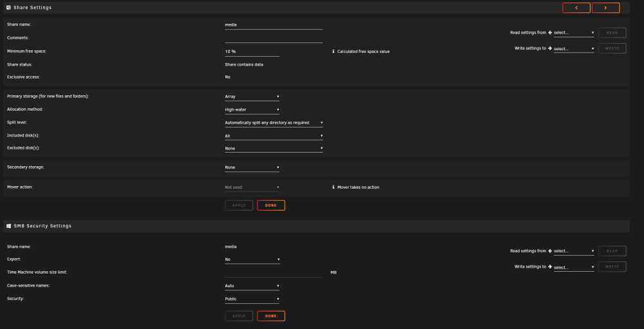Open the Split level dropdown
The width and height of the screenshot is (644, 329).
[x=274, y=123]
